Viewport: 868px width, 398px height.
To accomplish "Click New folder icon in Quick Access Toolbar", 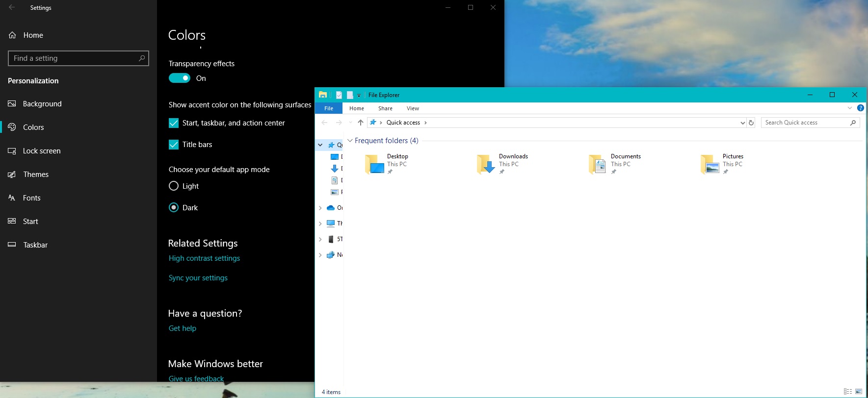I will [350, 95].
